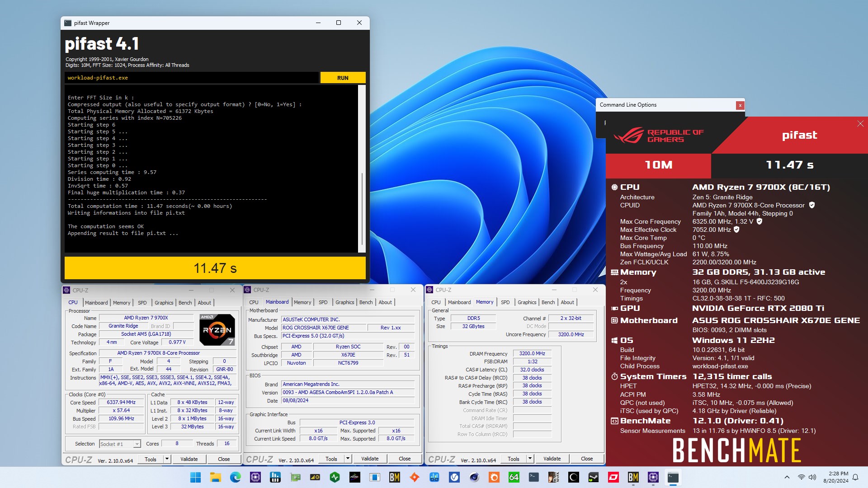This screenshot has width=868, height=488.
Task: Open the Cinebench sphere taskbar icon
Action: (x=474, y=477)
